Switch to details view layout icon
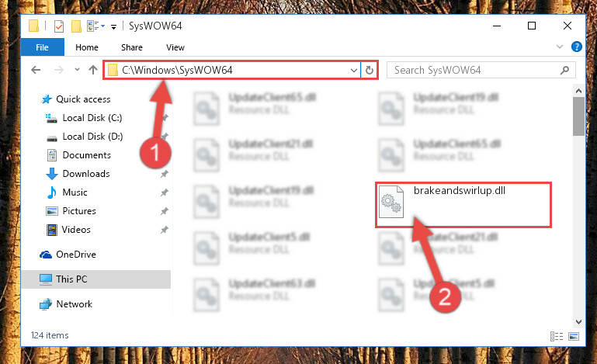 coord(557,336)
